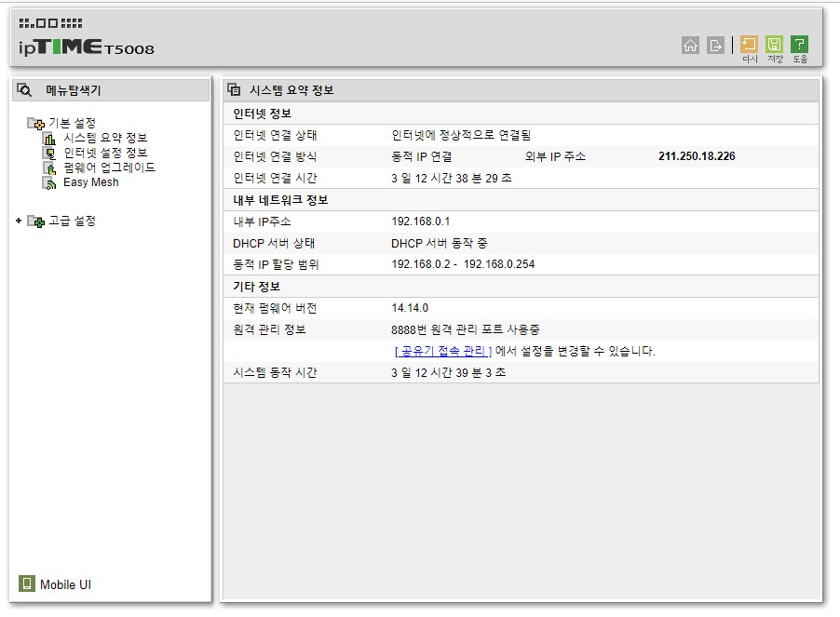Switch to Mobile UI link
This screenshot has height=617, width=840.
(x=65, y=584)
